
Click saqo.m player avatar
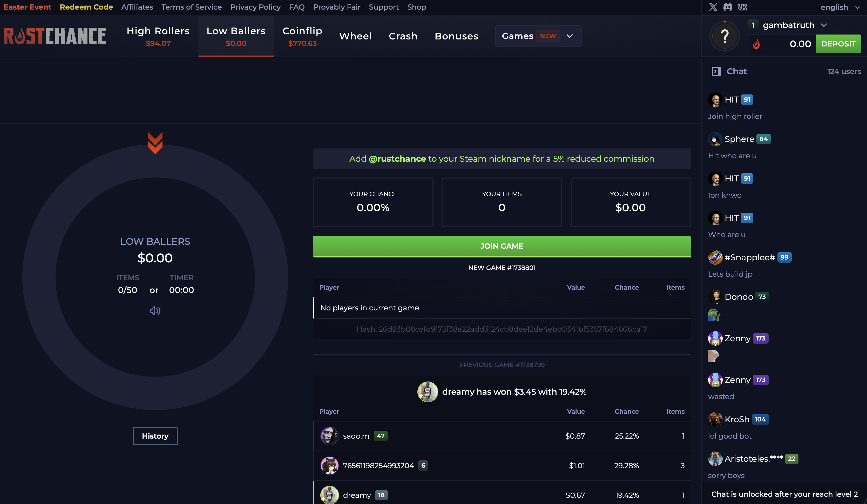(330, 436)
